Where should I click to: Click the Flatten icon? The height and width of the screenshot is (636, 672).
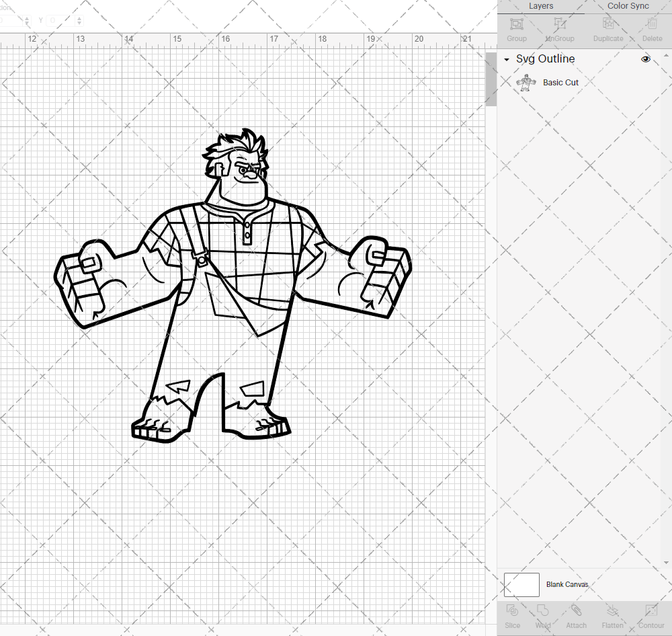click(x=612, y=612)
